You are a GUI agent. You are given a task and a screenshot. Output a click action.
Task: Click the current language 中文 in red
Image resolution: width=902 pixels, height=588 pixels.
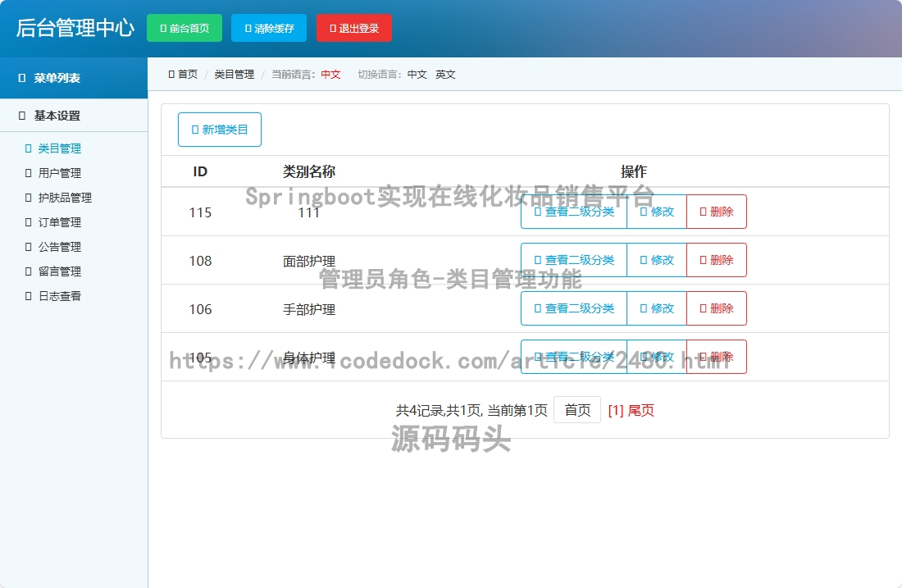click(x=330, y=75)
